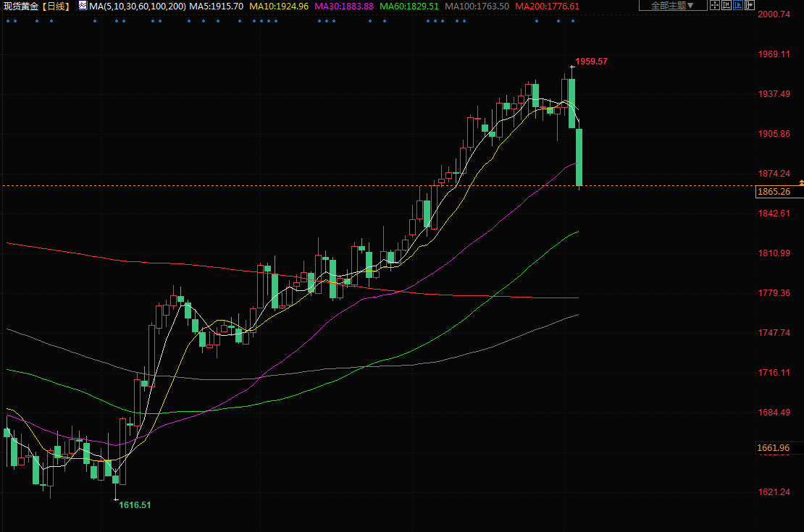The image size is (804, 532).
Task: Click the 现货黄金 instrument title
Action: tap(20, 6)
